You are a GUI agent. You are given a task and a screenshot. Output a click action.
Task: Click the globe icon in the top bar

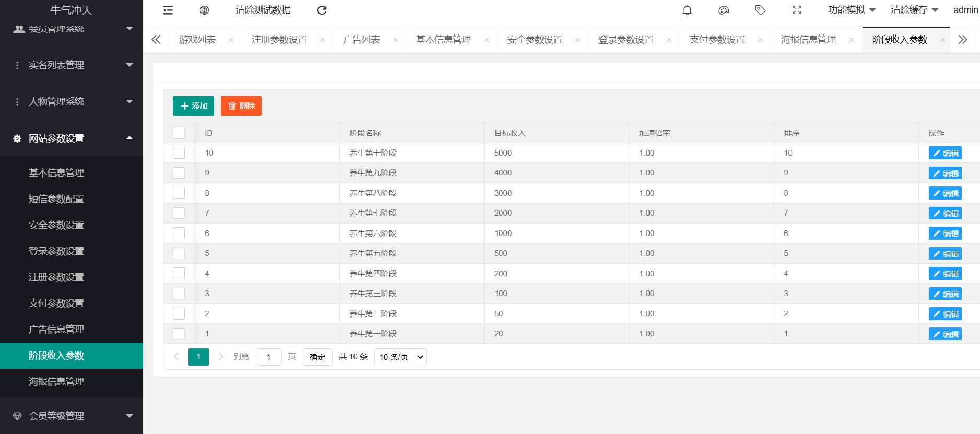(x=204, y=10)
